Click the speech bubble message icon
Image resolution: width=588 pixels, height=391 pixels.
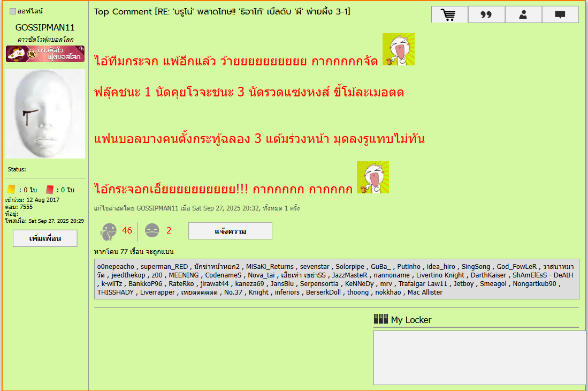coord(560,14)
